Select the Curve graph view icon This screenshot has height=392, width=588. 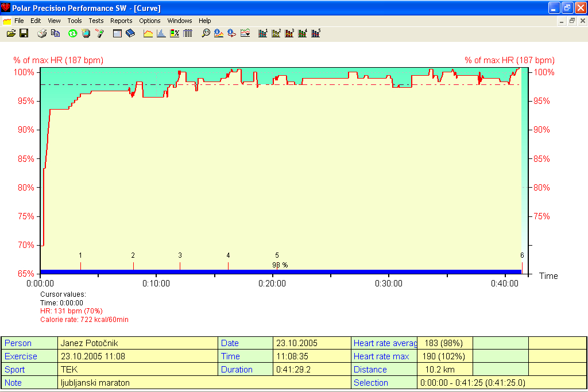point(148,33)
